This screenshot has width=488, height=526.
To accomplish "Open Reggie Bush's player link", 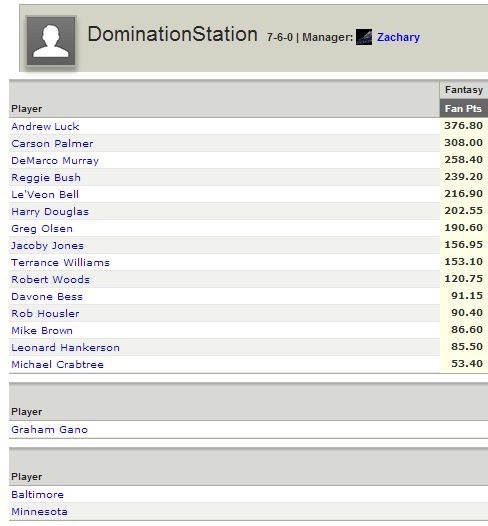I will 46,177.
